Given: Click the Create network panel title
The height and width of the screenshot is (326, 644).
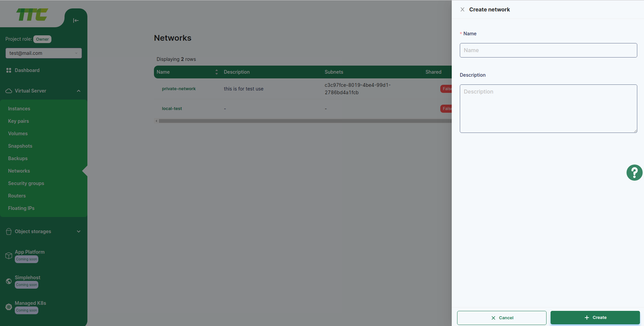Looking at the screenshot, I should (489, 9).
